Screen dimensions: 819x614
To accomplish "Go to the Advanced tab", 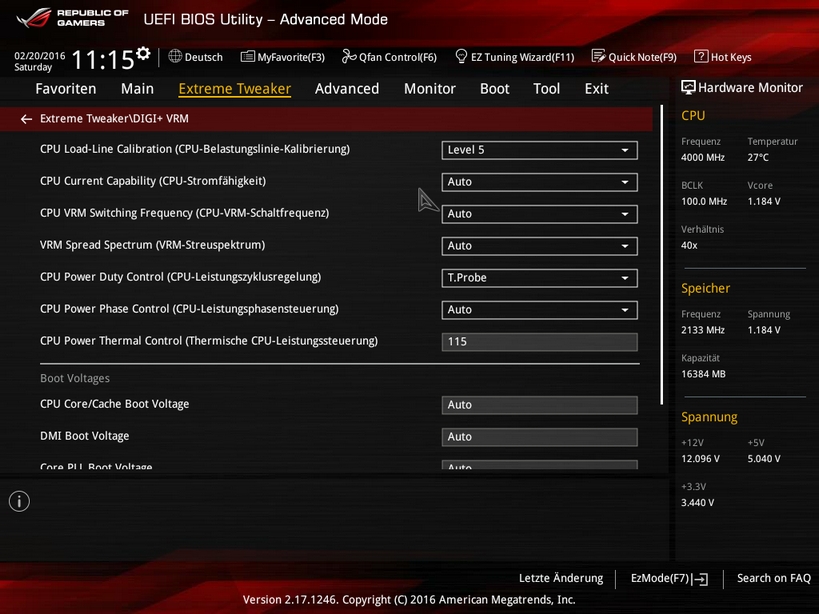I will click(x=347, y=89).
